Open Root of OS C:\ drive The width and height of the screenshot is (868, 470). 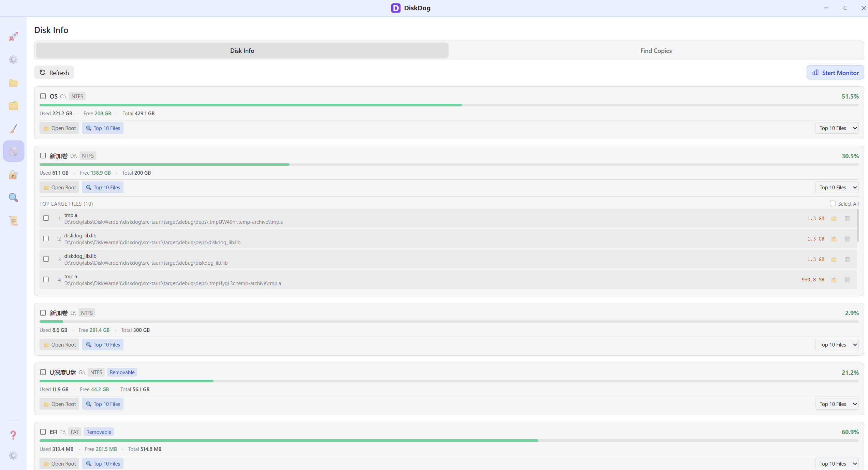(59, 128)
